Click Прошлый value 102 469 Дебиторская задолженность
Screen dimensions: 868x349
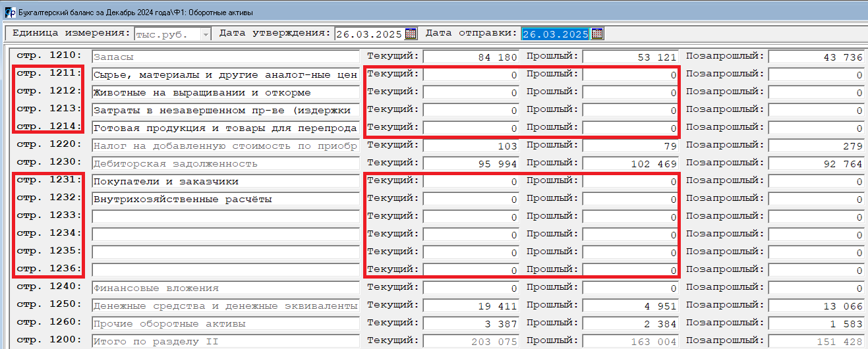click(x=630, y=164)
